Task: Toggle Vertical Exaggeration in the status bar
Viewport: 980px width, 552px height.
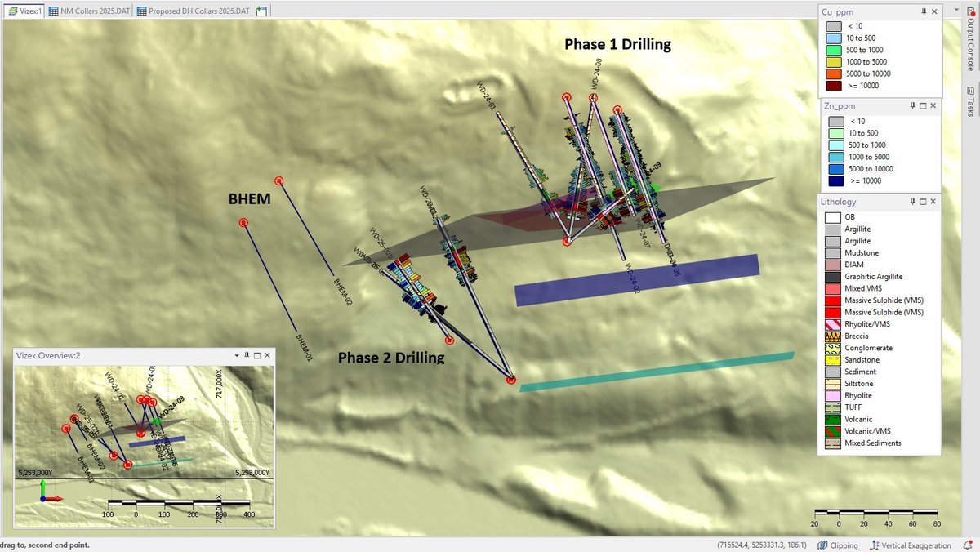Action: tap(911, 545)
